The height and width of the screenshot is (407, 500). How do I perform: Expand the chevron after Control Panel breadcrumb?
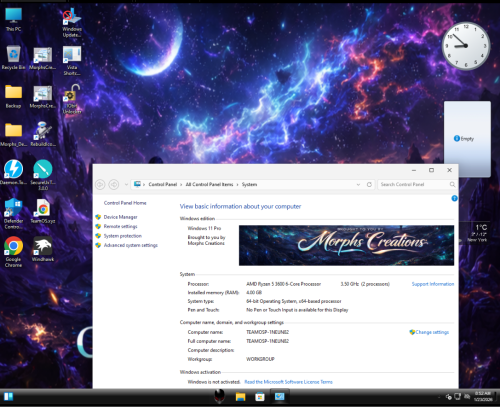pos(181,184)
